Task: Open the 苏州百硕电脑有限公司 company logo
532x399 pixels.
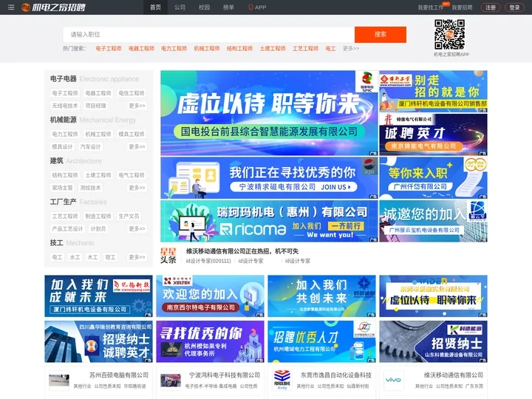Action: click(59, 381)
